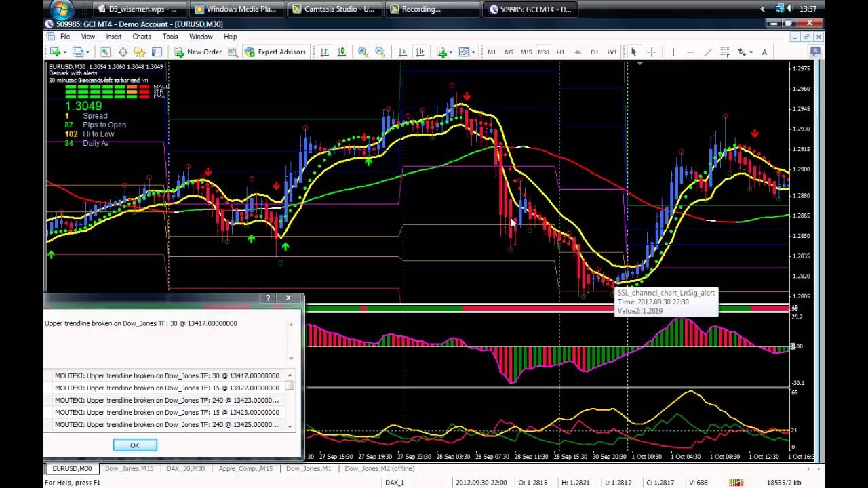868x488 pixels.
Task: Open the Insert menu
Action: coord(114,37)
